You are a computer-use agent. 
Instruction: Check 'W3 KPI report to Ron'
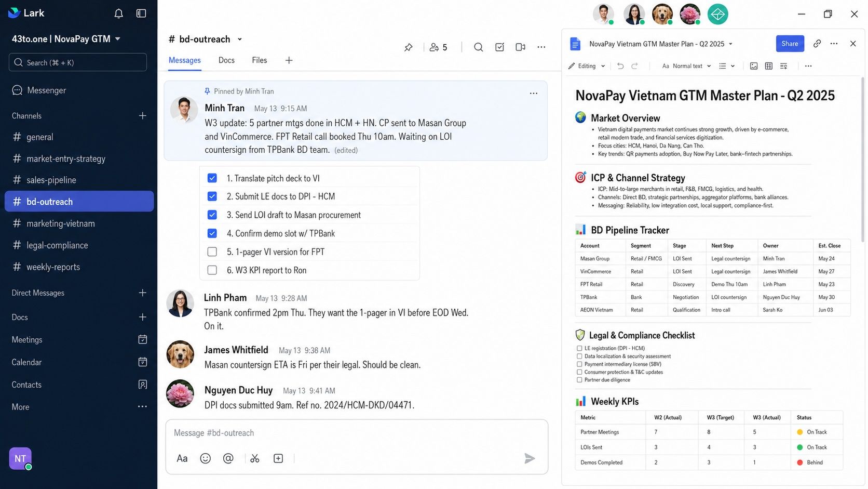(212, 270)
